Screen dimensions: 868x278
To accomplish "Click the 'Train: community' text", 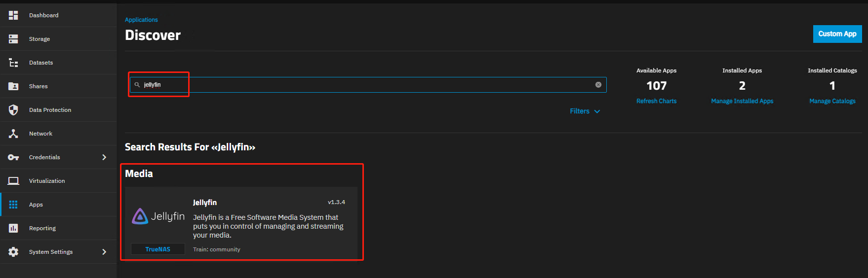I will (217, 249).
